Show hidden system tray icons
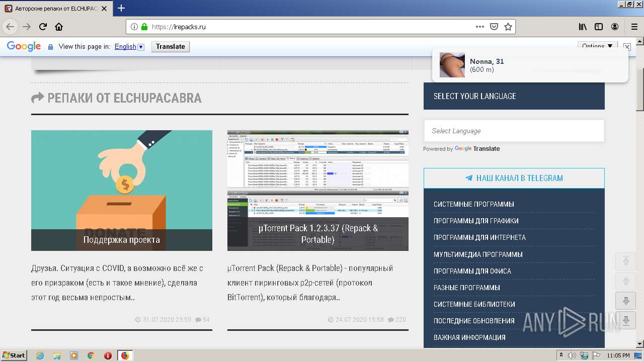644x362 pixels. [561, 355]
